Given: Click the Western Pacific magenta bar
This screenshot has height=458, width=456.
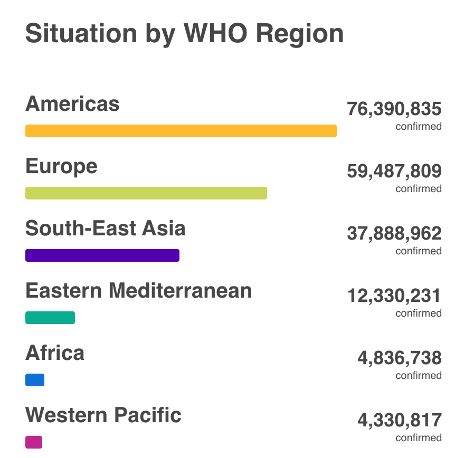Looking at the screenshot, I should pos(34,442).
